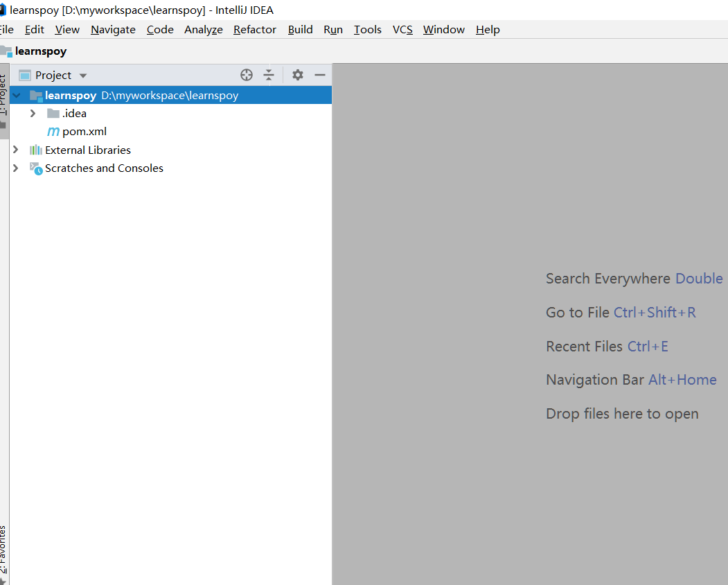The image size is (728, 585).
Task: Click the 'Navigation Bar' hint text
Action: tap(595, 380)
